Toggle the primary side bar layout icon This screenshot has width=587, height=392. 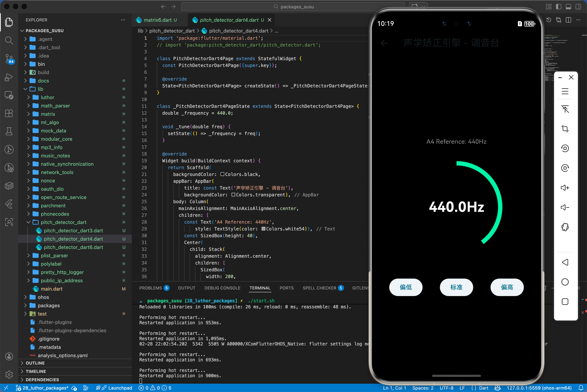point(558,7)
